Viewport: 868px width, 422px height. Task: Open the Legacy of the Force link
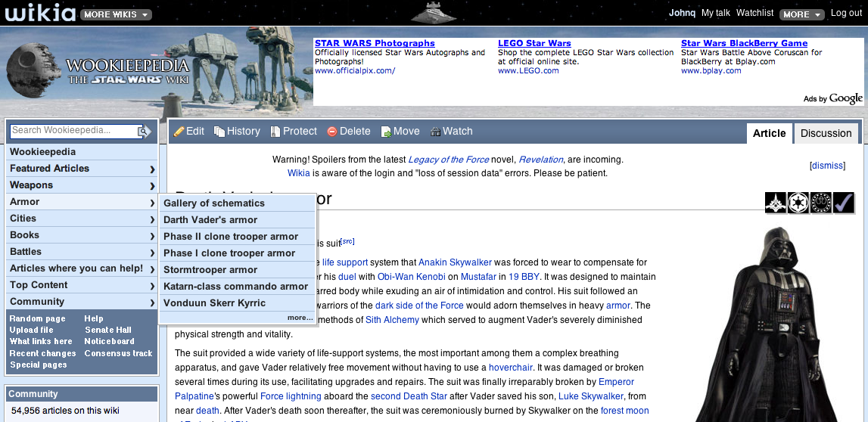pyautogui.click(x=449, y=160)
